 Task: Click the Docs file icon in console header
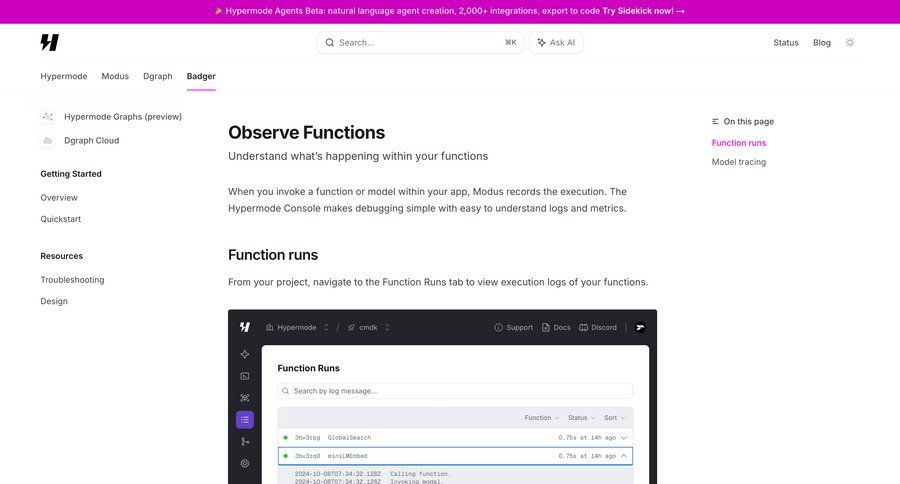point(546,327)
